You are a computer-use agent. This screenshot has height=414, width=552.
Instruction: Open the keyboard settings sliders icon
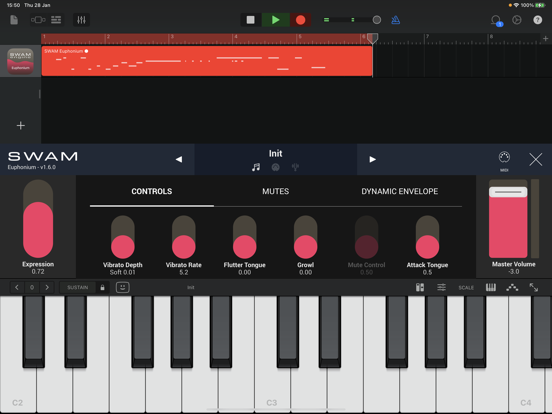(441, 288)
